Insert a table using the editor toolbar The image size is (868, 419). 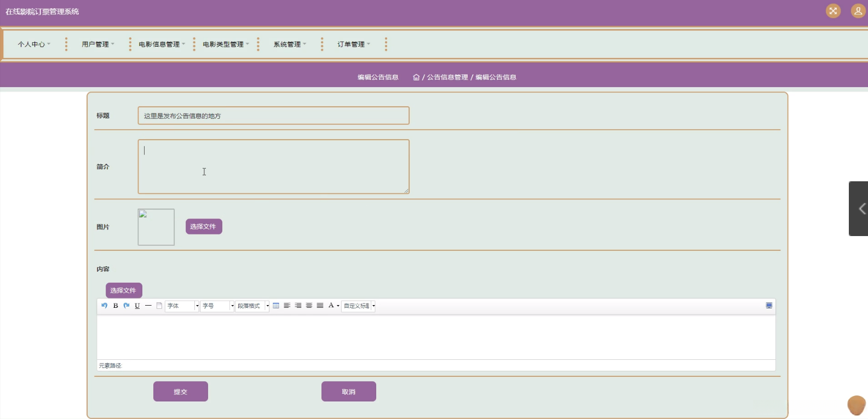276,306
